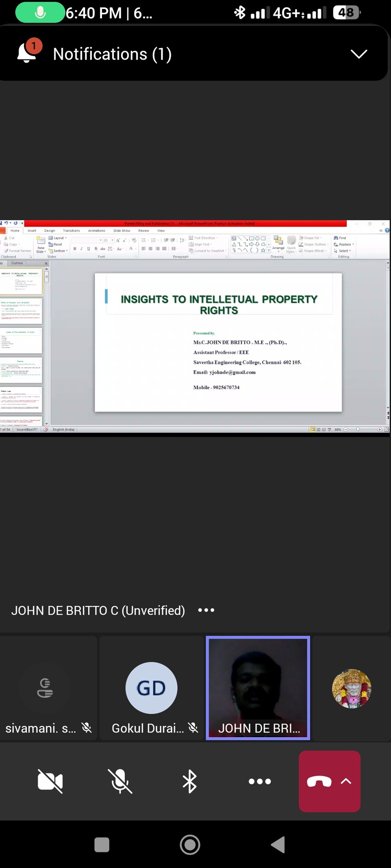Tap the JOHN DE BRITTO C (Unverified) name

[98, 610]
